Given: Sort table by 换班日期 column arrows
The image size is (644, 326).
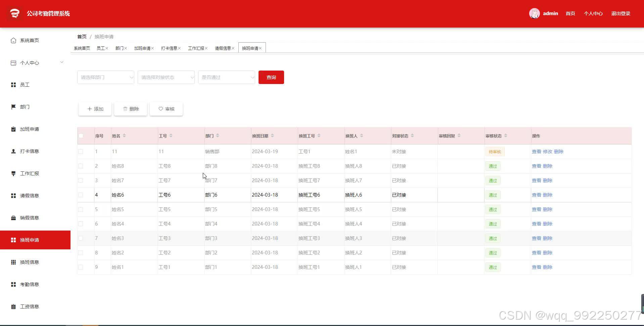Looking at the screenshot, I should tap(272, 136).
